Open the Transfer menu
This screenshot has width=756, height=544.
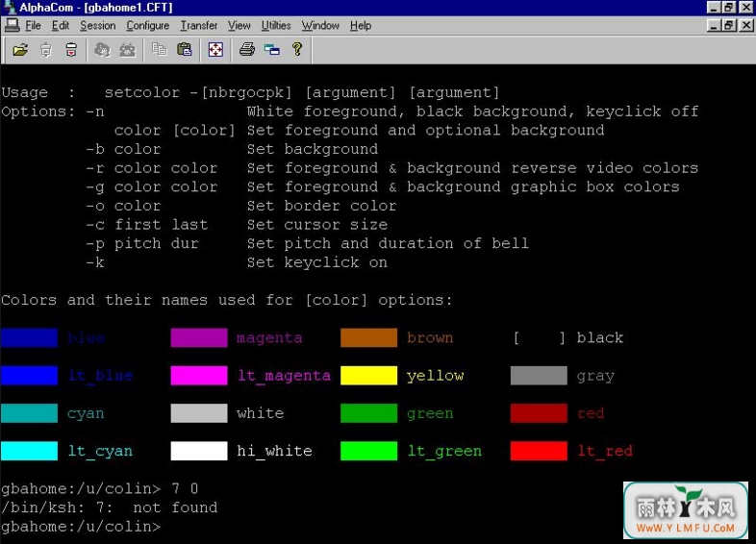click(199, 26)
